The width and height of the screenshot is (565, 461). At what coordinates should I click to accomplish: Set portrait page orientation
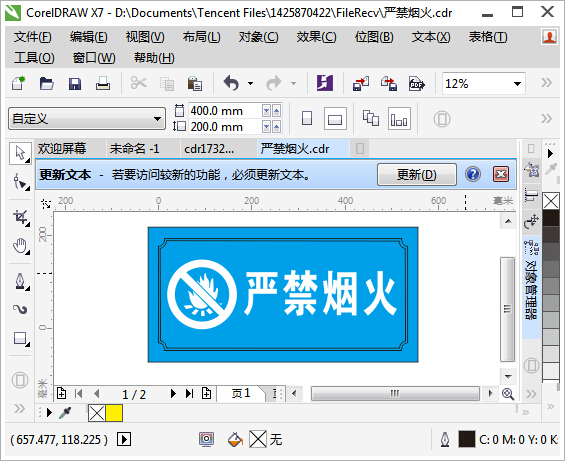307,119
